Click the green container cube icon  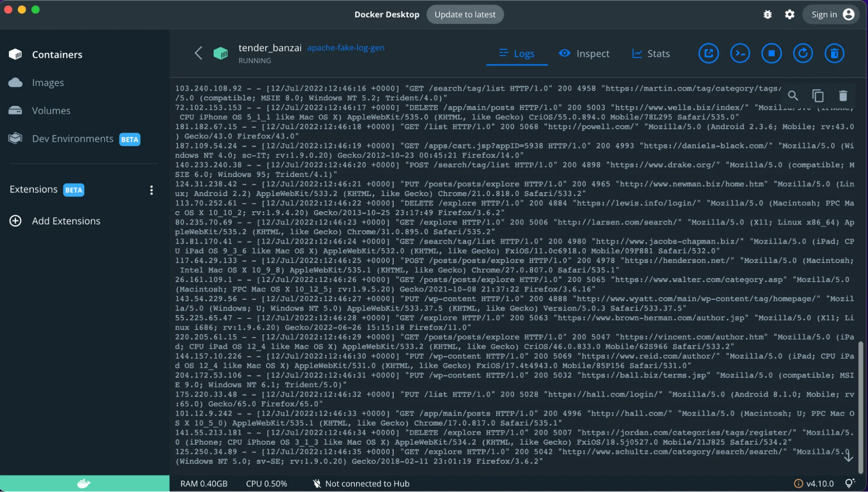click(x=221, y=53)
